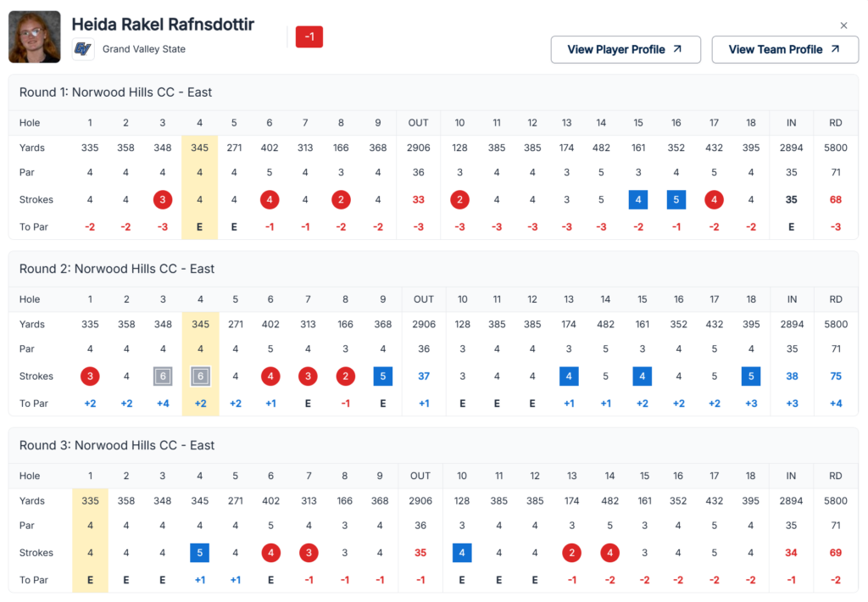
Task: Select Round 1 hole 3 birdie circle
Action: pos(162,200)
